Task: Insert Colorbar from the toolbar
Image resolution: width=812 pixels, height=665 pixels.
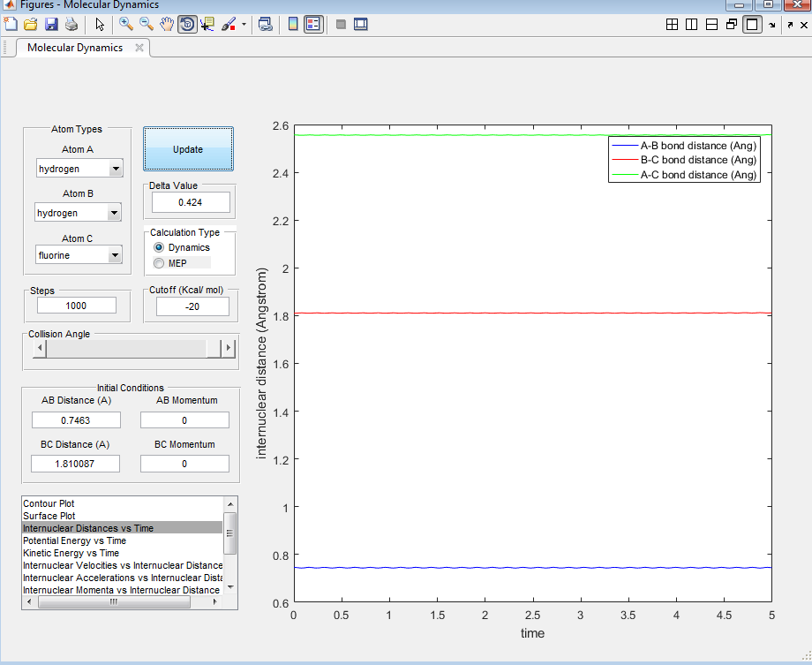Action: 293,25
